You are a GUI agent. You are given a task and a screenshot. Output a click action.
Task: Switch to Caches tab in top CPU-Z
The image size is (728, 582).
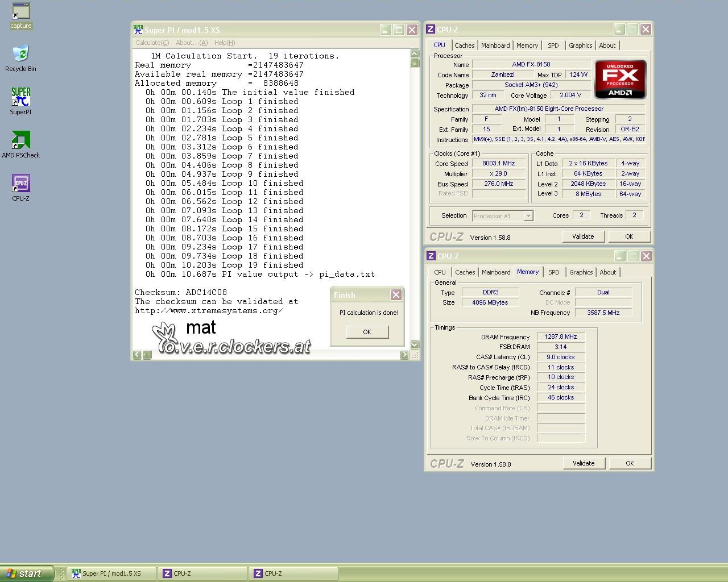tap(464, 45)
